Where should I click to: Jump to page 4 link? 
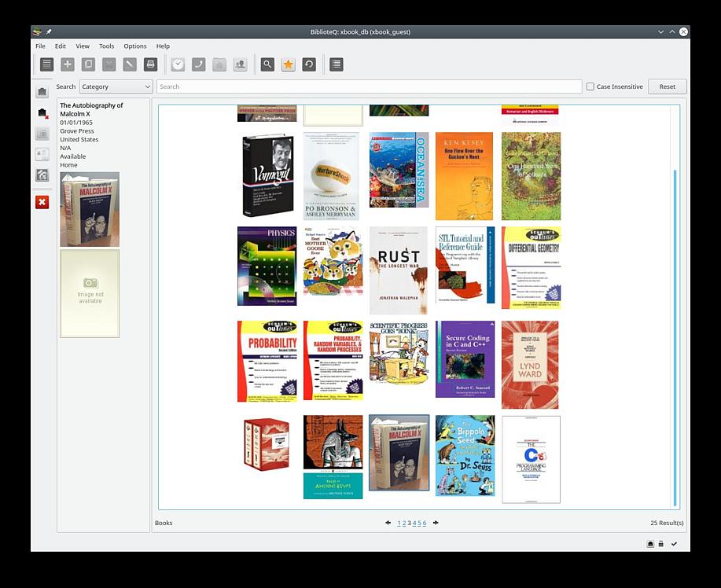414,524
